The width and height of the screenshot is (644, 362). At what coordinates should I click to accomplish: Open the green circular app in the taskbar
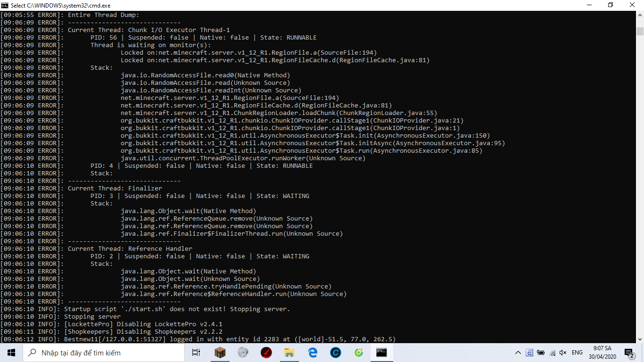click(358, 353)
